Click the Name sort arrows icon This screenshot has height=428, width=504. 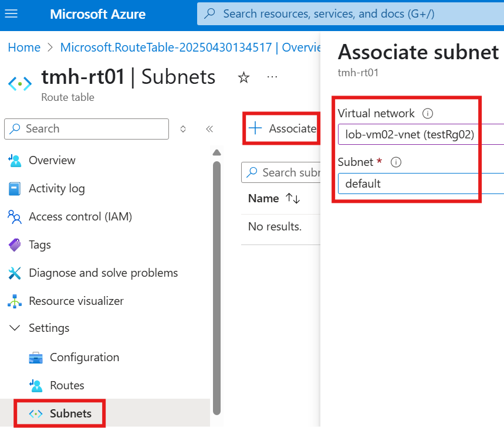(293, 198)
